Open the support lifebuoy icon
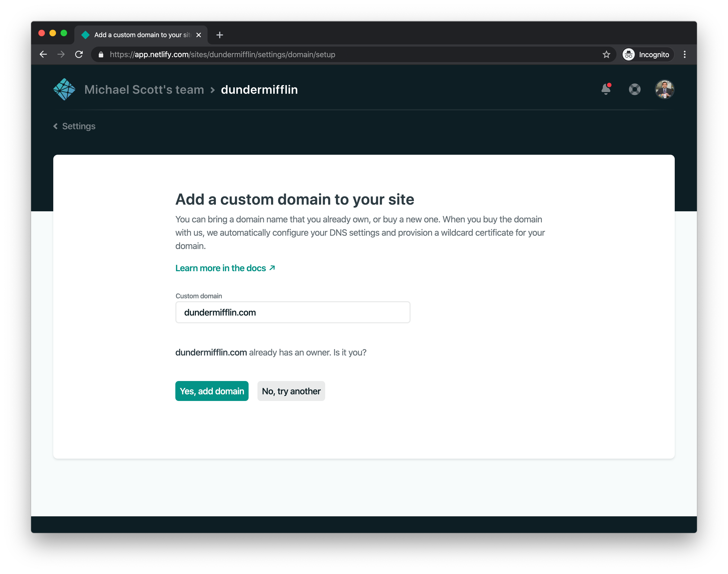This screenshot has height=574, width=728. pyautogui.click(x=635, y=89)
